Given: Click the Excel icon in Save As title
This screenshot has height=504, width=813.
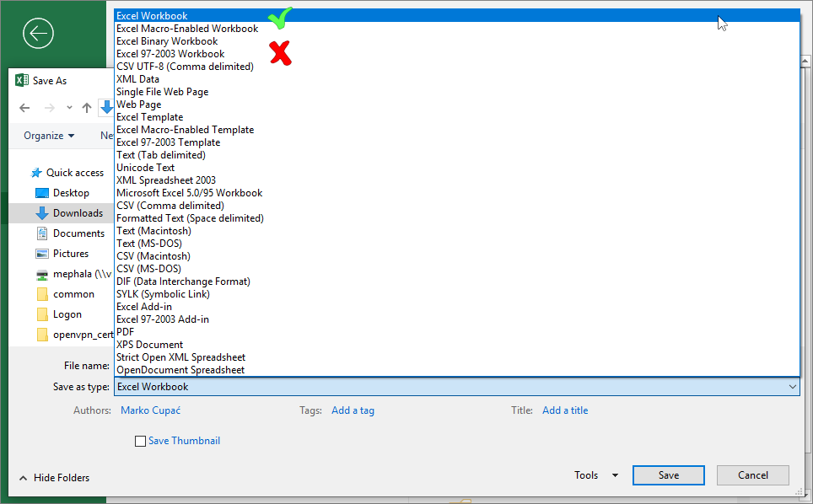Looking at the screenshot, I should click(22, 80).
